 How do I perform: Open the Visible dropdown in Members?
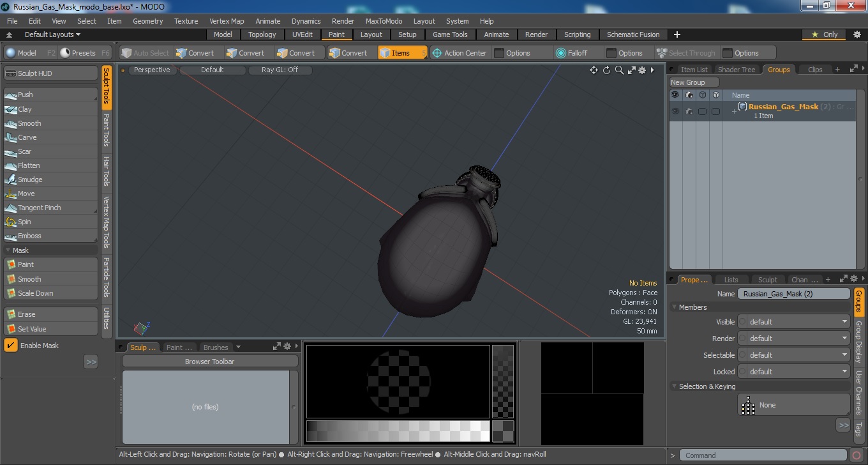794,322
